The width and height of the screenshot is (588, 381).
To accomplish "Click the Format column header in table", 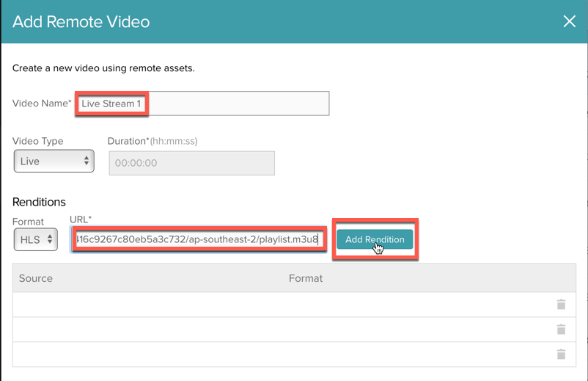I will coord(306,278).
